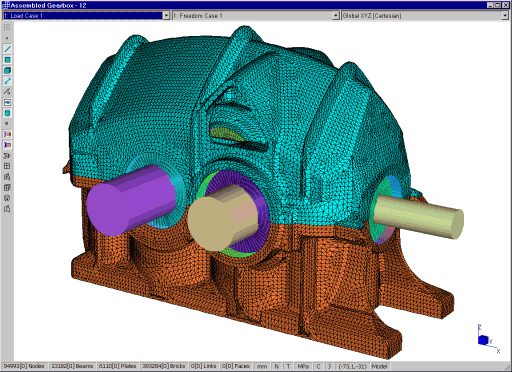The image size is (512, 372).
Task: Toggle beam element display (blue line icon)
Action: point(7,49)
